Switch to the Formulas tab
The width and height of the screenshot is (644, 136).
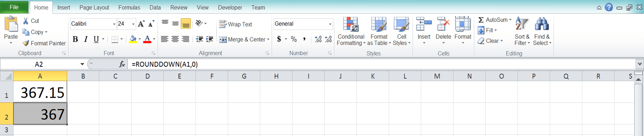129,7
